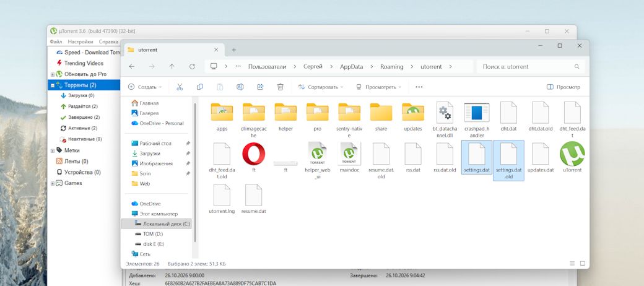
Task: Expand the collapsed breadcrumb ellipsis
Action: coord(238,66)
